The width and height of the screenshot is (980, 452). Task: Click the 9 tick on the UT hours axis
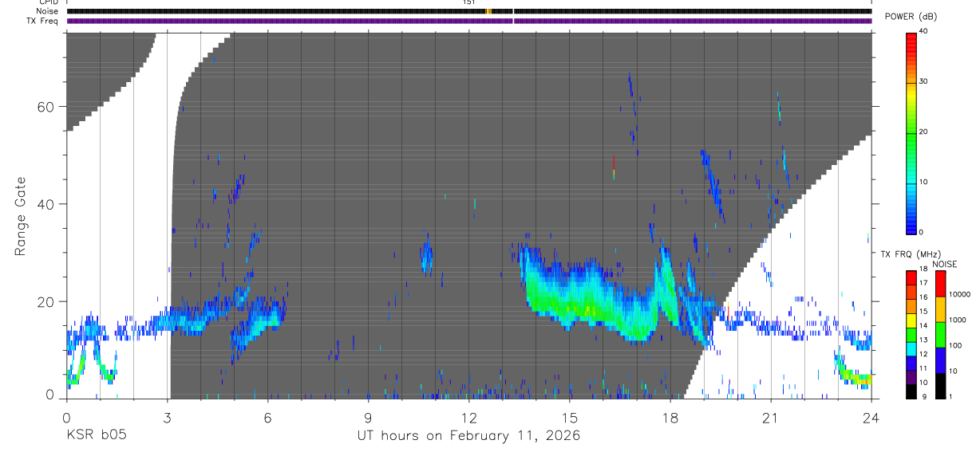tap(368, 417)
